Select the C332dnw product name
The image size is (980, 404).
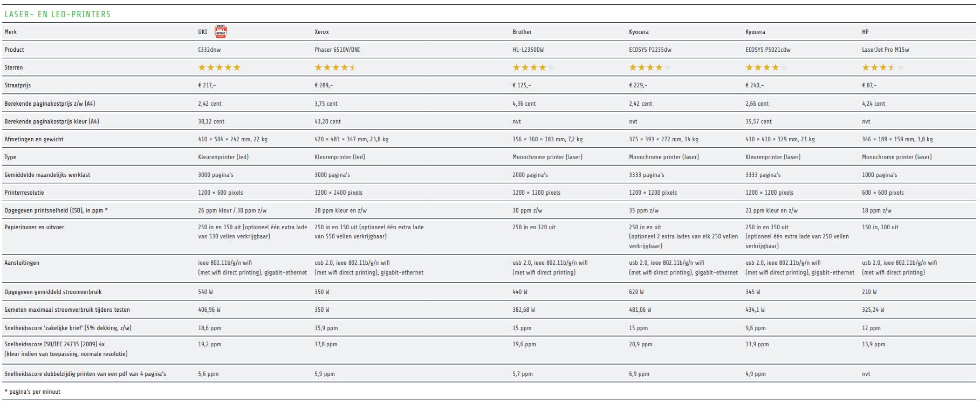pyautogui.click(x=209, y=50)
